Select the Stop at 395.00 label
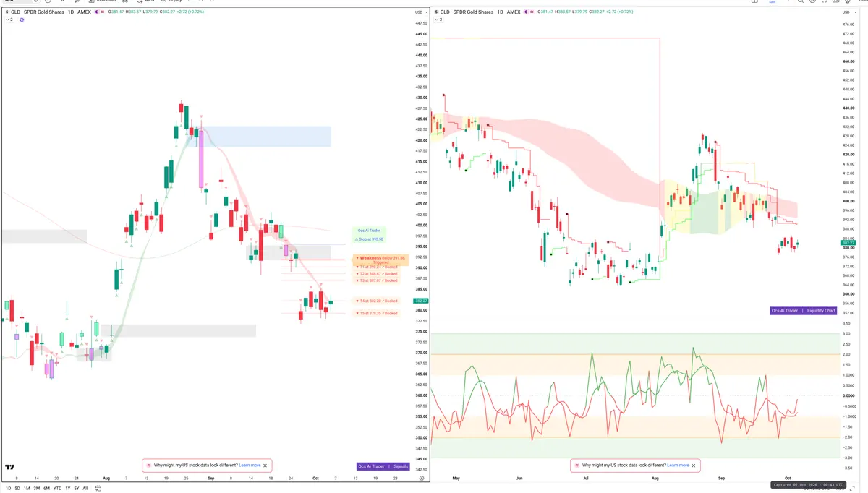 tap(369, 239)
